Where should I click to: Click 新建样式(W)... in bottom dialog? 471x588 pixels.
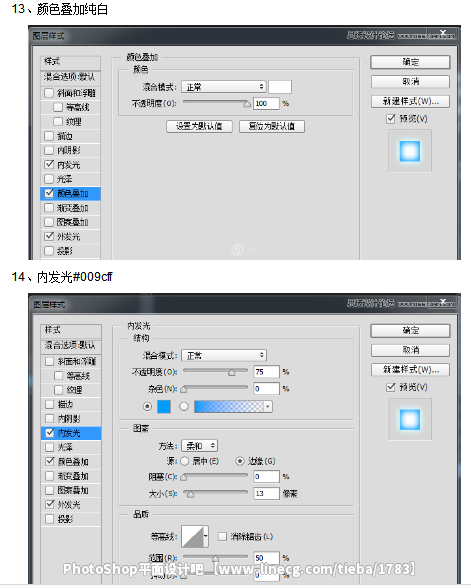tap(410, 370)
